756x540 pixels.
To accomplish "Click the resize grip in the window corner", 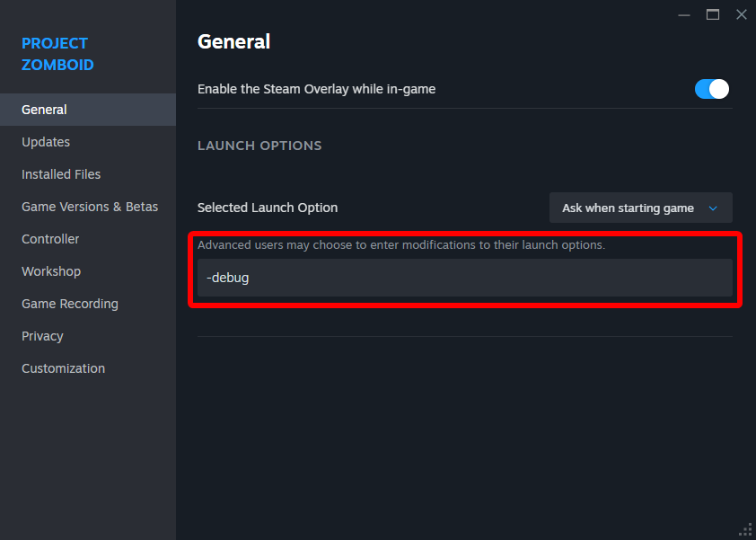I will 745,529.
